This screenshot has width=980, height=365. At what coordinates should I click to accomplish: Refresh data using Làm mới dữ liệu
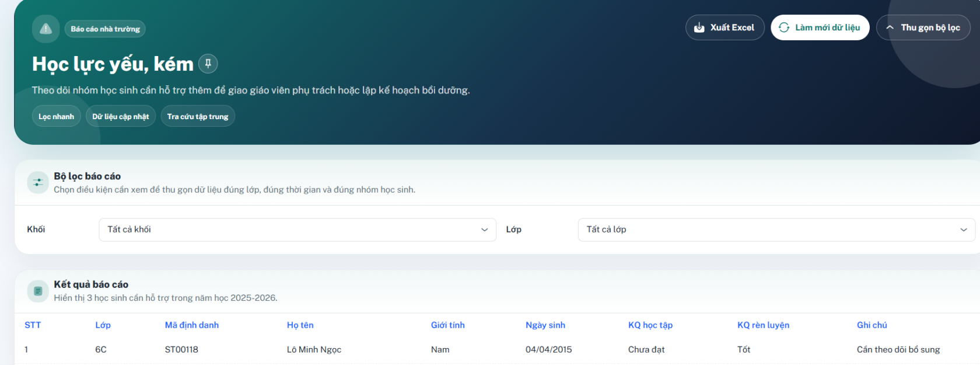pyautogui.click(x=820, y=27)
